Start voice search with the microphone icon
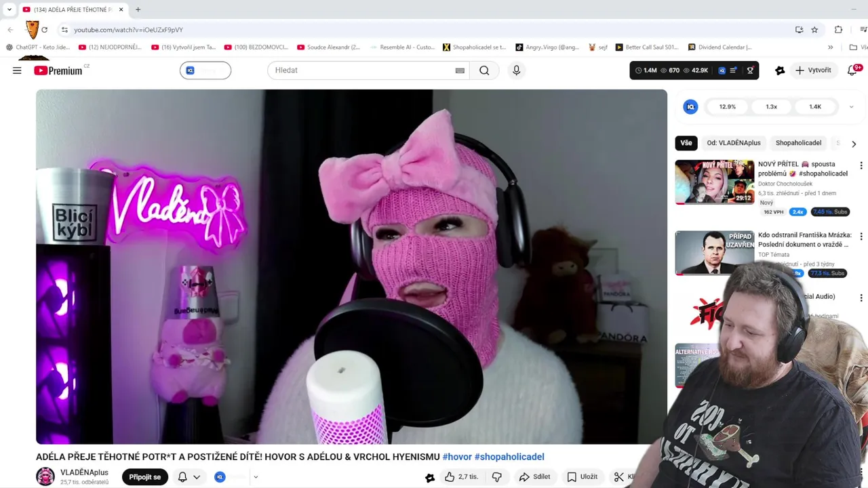Screen dimensions: 868x488 click(516, 70)
